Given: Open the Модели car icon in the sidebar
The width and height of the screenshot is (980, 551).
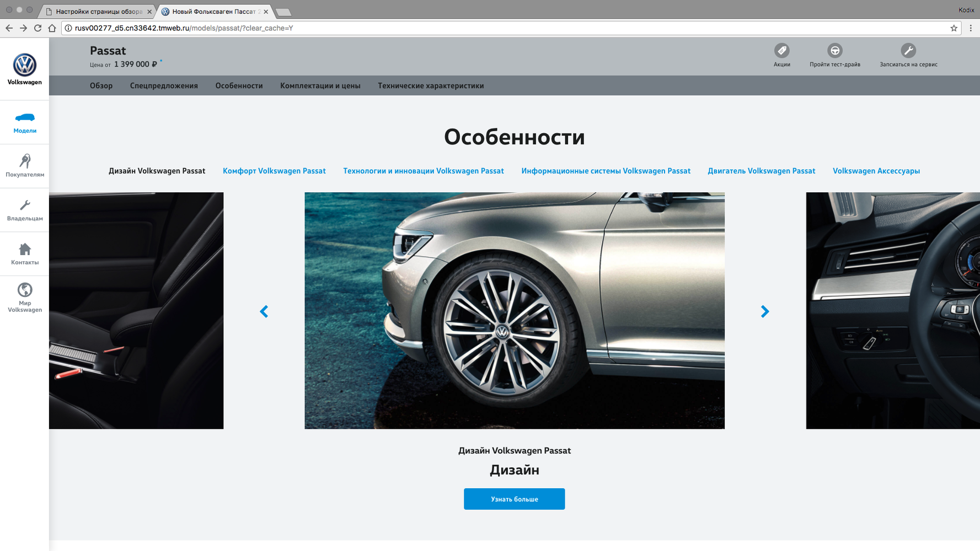Looking at the screenshot, I should click(x=25, y=117).
